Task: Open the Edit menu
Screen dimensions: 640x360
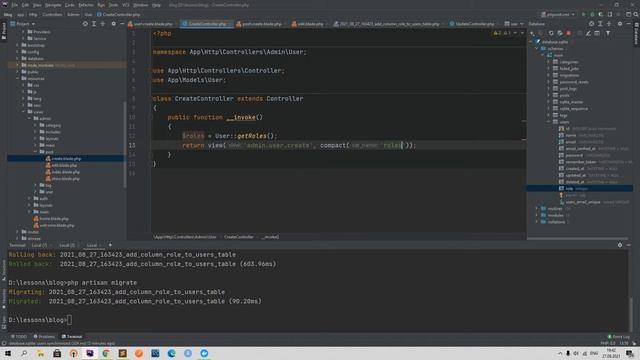Action: 25,5
